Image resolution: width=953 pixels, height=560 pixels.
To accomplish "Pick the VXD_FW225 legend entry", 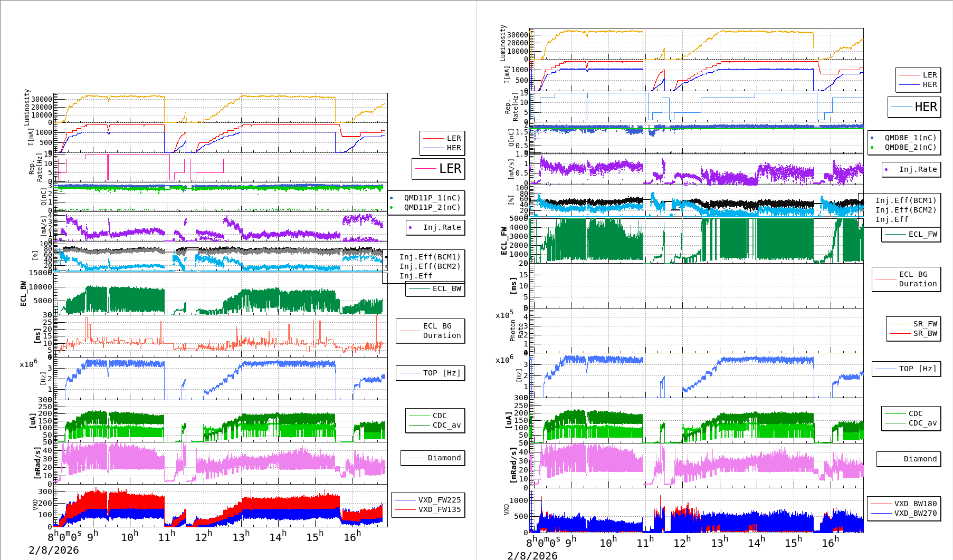I will 440,500.
